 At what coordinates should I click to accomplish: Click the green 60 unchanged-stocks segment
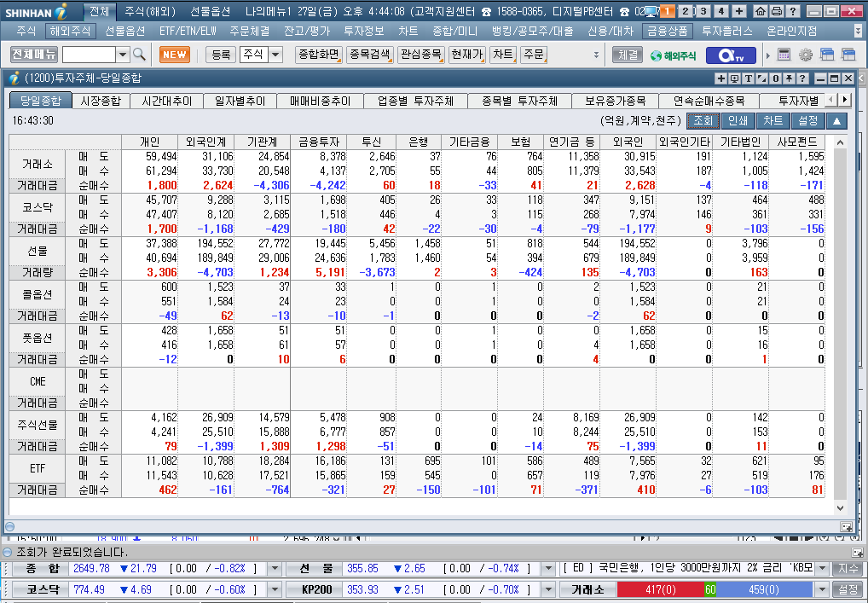(710, 589)
